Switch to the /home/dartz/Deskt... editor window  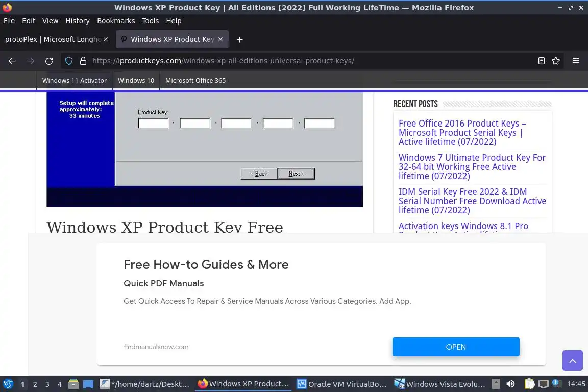click(145, 384)
